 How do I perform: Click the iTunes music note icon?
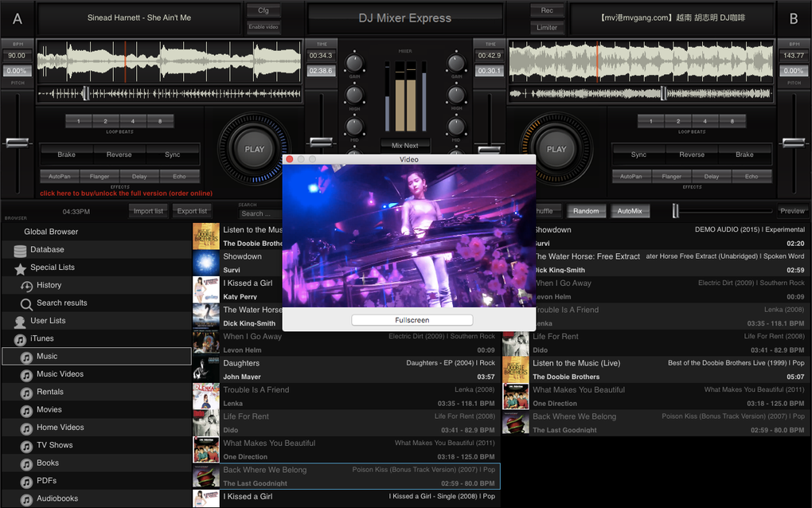coord(20,339)
